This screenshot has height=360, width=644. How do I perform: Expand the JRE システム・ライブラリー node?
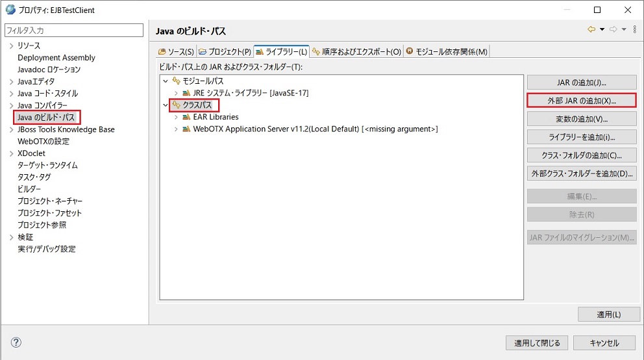point(176,94)
